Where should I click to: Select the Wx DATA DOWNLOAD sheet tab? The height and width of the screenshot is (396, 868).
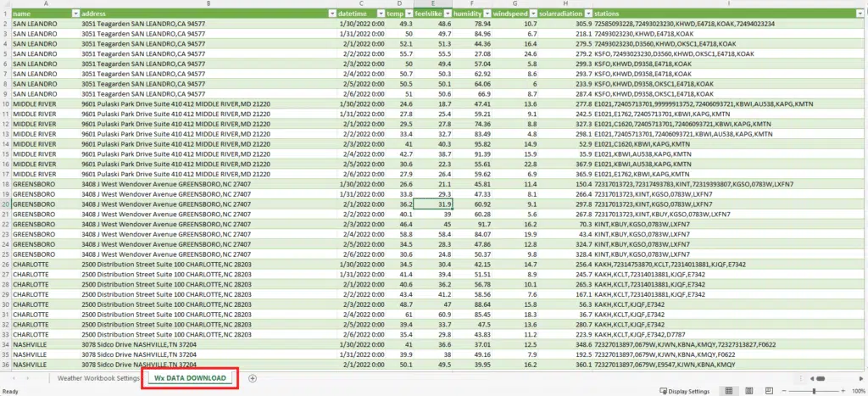pyautogui.click(x=190, y=377)
